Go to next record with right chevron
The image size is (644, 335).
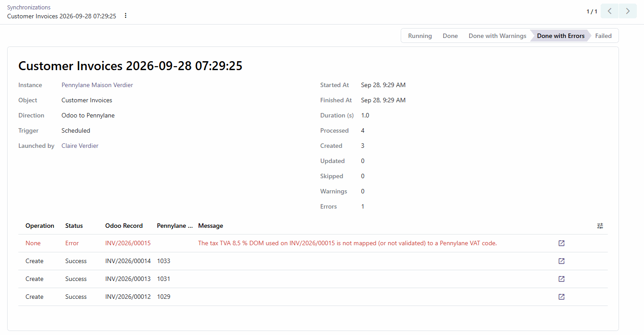[x=628, y=11]
